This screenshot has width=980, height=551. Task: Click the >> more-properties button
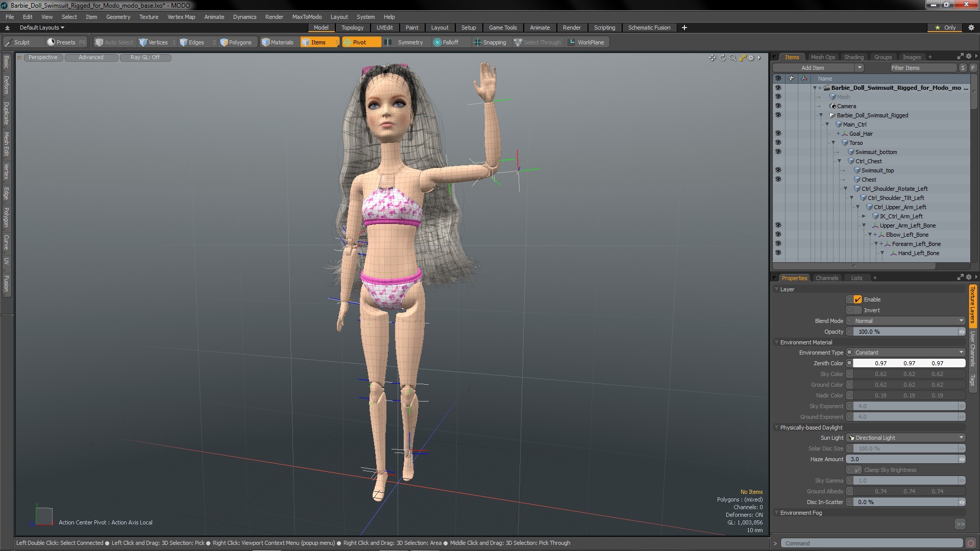[x=960, y=524]
